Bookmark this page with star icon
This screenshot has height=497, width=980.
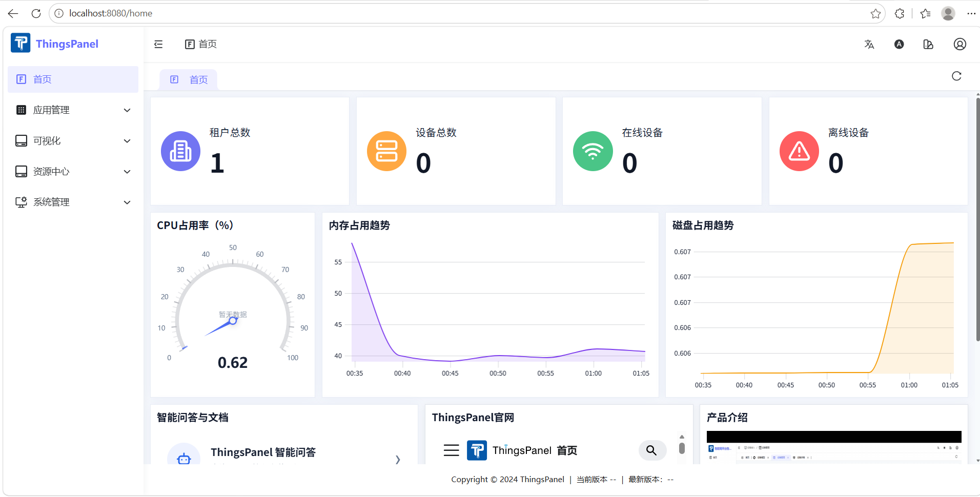pos(875,13)
